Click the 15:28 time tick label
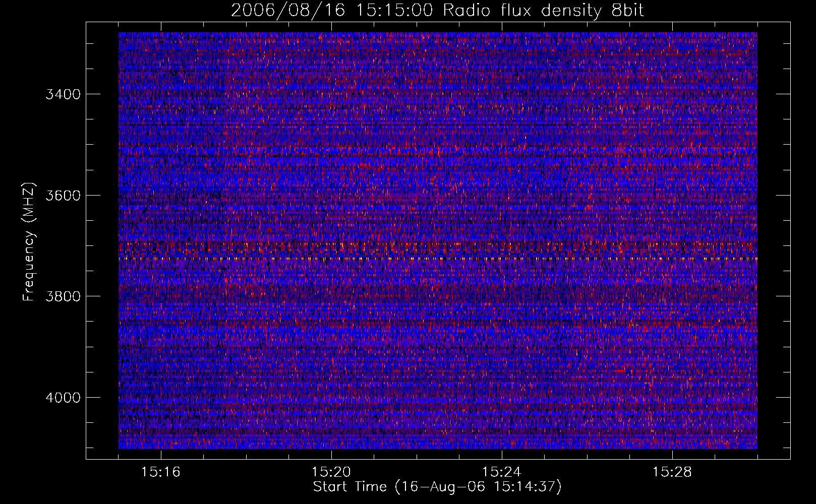The image size is (816, 504). pos(672,472)
